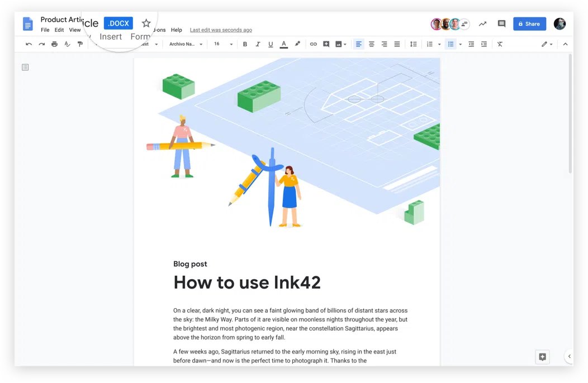This screenshot has height=383, width=588.
Task: Toggle bold formatting
Action: (x=245, y=44)
